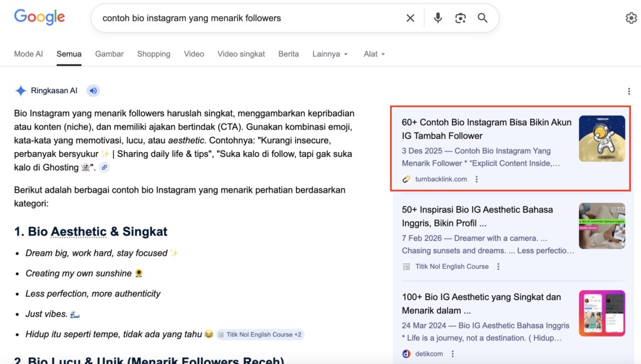Click '1. Bio Aesthetic & Singkat' heading

tap(91, 231)
